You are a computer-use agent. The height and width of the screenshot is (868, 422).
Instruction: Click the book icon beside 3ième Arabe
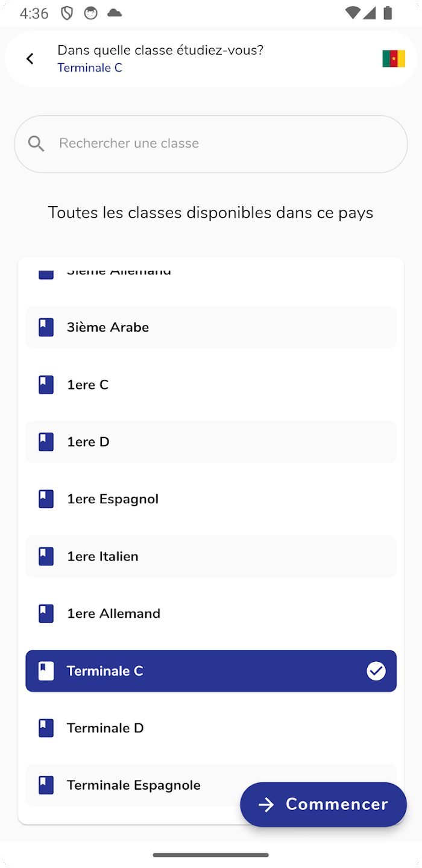tap(46, 327)
